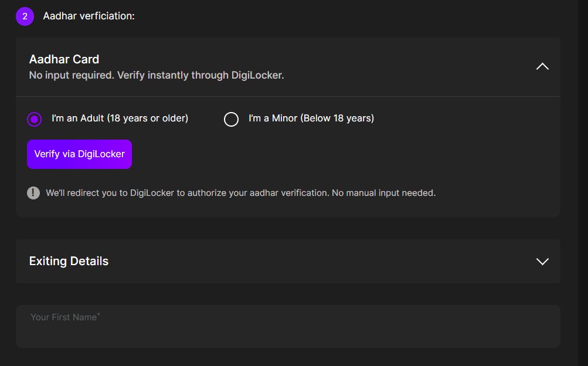This screenshot has width=588, height=366.
Task: Click the "I'm an Adult (18 years or older)" label
Action: tap(120, 118)
